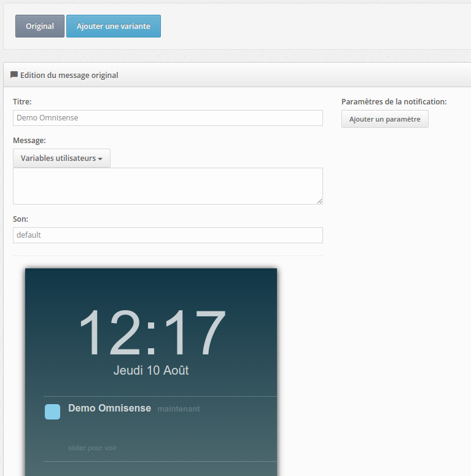Click the Titre field label
This screenshot has width=471, height=476.
click(22, 101)
